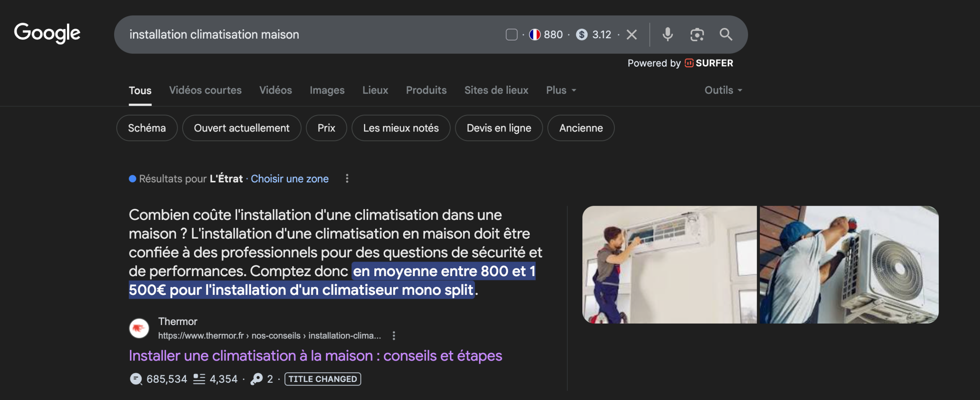Click the Surfer traffic estimate icon
The width and height of the screenshot is (980, 400).
click(x=136, y=379)
